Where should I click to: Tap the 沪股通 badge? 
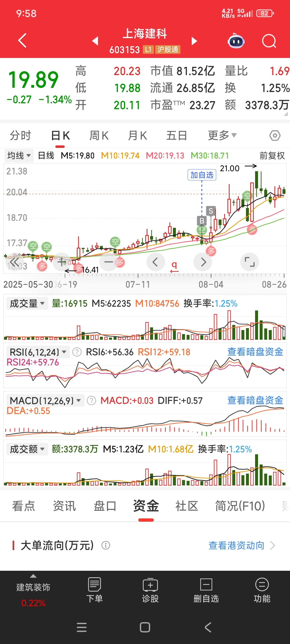coord(168,50)
